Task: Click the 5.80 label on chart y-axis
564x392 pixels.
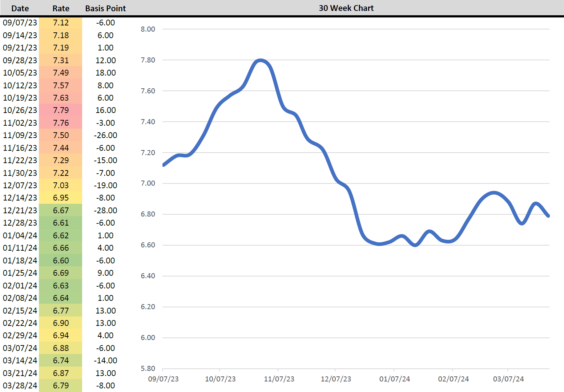Action: coord(148,368)
